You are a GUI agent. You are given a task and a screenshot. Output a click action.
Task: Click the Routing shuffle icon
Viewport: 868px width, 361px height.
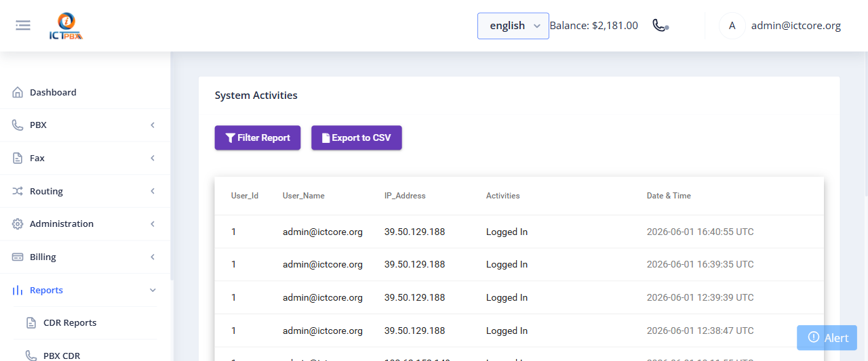[18, 191]
